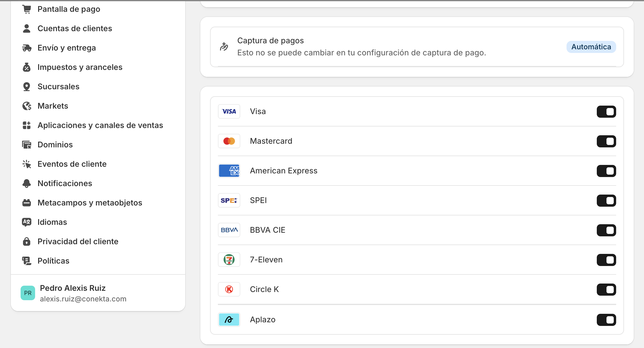Disable the Visa payment toggle
644x348 pixels.
pyautogui.click(x=606, y=112)
